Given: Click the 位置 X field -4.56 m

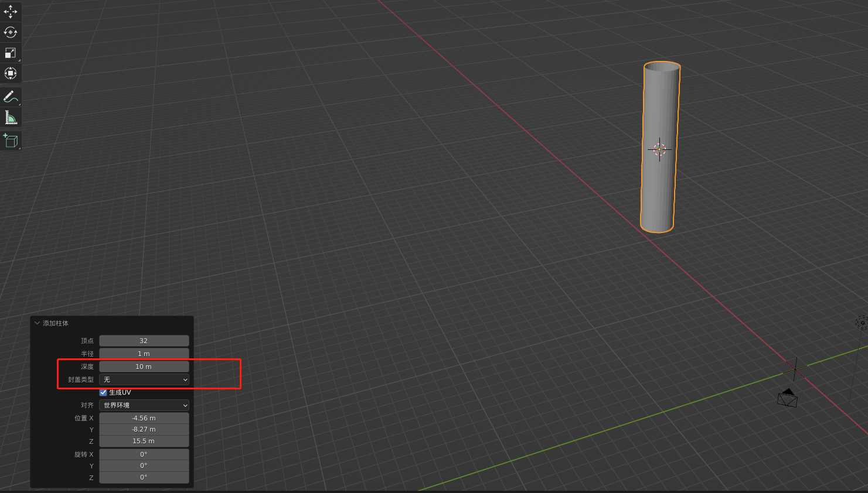Looking at the screenshot, I should click(x=144, y=418).
